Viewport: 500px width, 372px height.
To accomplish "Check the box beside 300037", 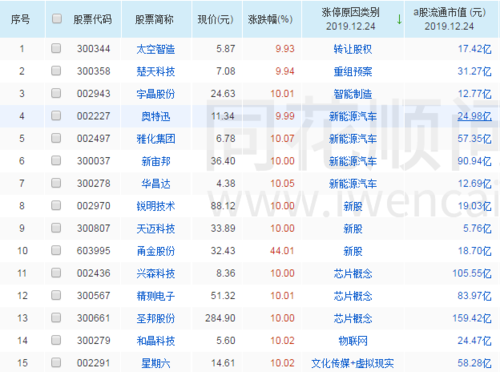I will (56, 161).
